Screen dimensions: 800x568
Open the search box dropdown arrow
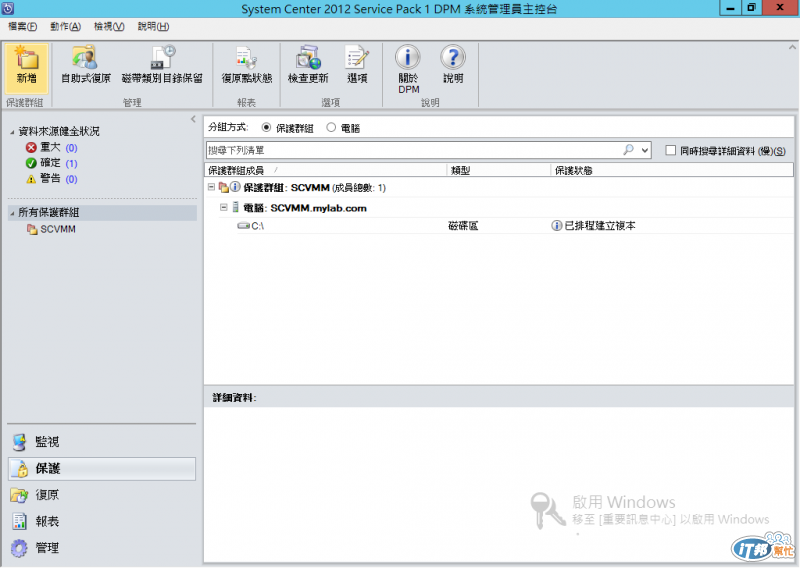[x=645, y=150]
